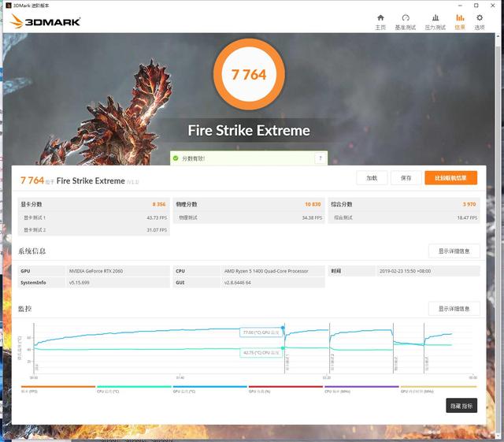Click the 7 764 score in the results header
The width and height of the screenshot is (504, 442).
pyautogui.click(x=32, y=180)
